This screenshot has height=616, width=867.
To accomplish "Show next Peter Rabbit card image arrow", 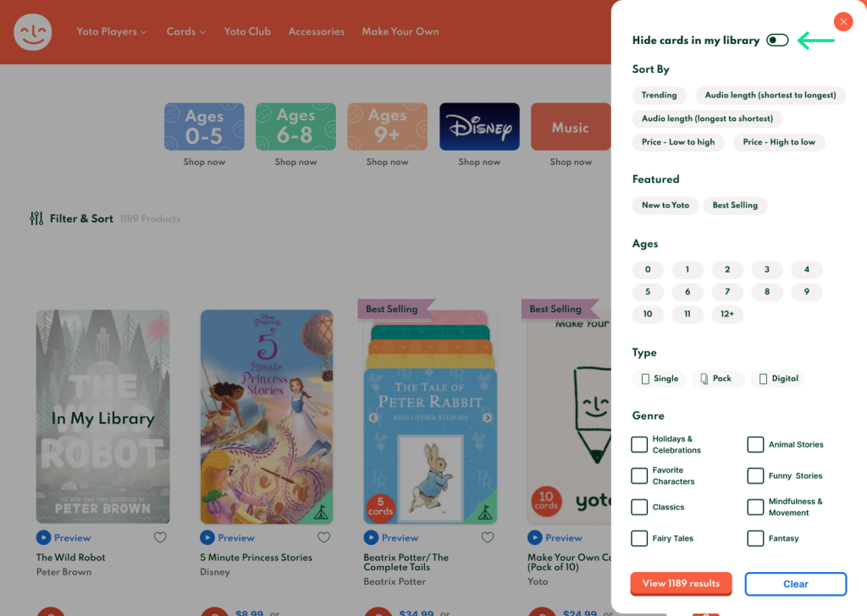I will (487, 418).
